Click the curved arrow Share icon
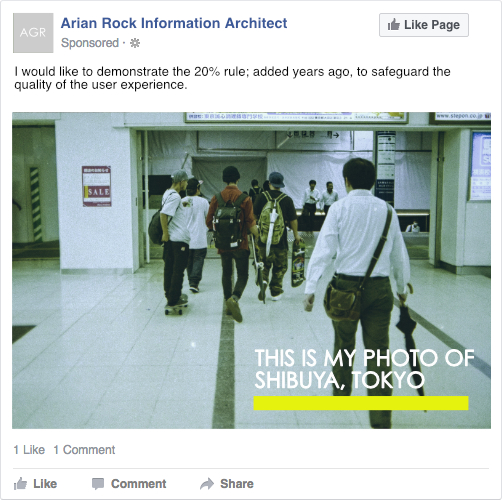503x500 pixels. click(x=207, y=484)
